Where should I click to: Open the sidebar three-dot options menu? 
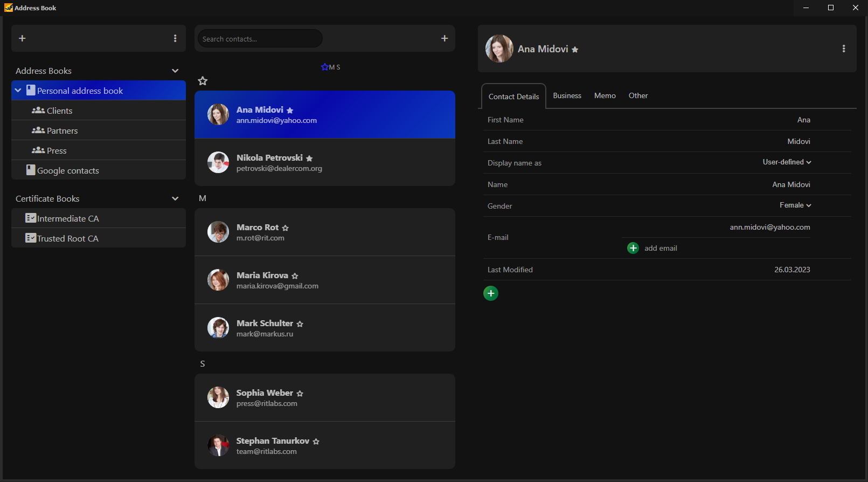click(175, 38)
